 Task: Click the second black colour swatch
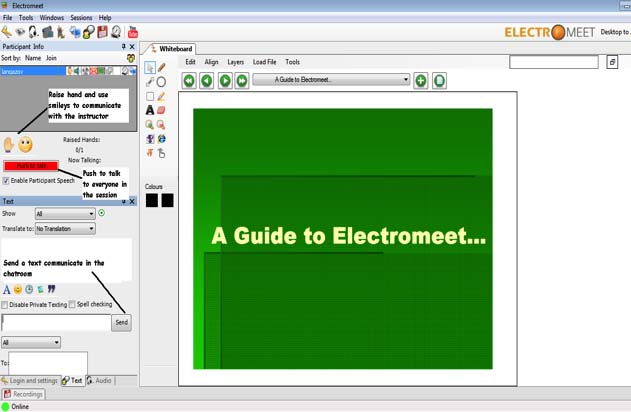(167, 200)
